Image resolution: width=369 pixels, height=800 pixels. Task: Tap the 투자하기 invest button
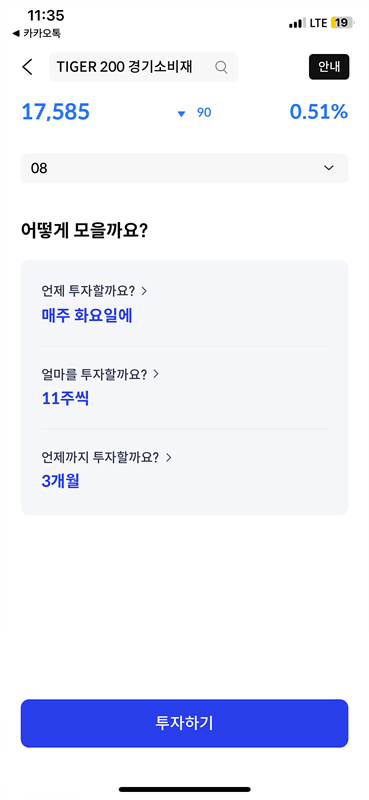coord(184,723)
